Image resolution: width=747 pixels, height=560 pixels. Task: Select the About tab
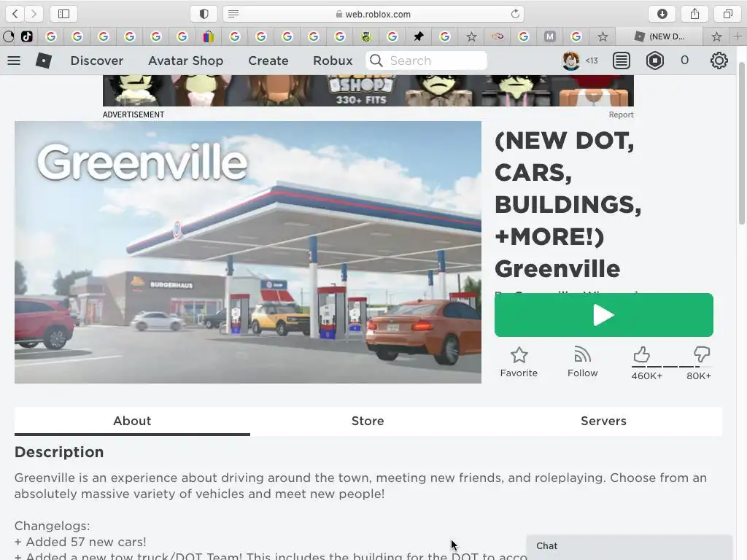click(x=132, y=421)
